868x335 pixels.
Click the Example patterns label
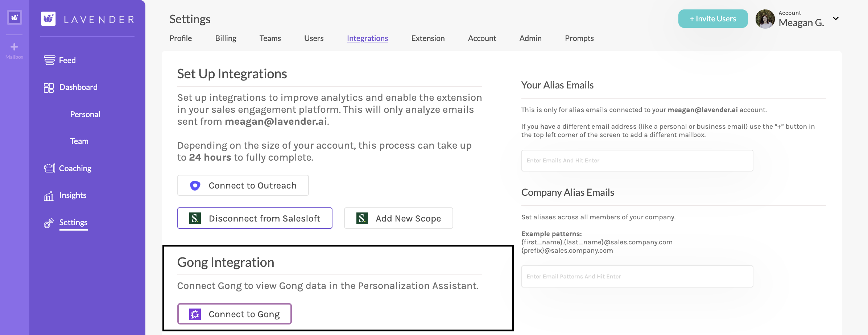click(x=551, y=233)
